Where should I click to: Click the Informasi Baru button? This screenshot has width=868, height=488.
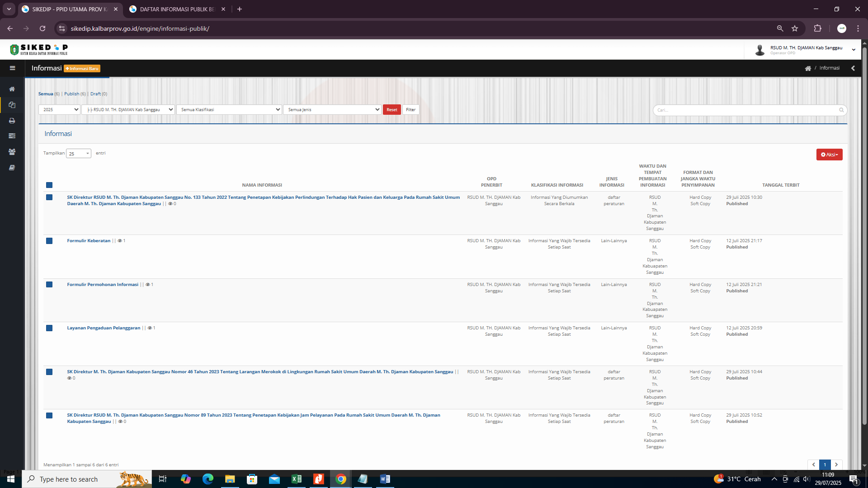click(x=82, y=69)
